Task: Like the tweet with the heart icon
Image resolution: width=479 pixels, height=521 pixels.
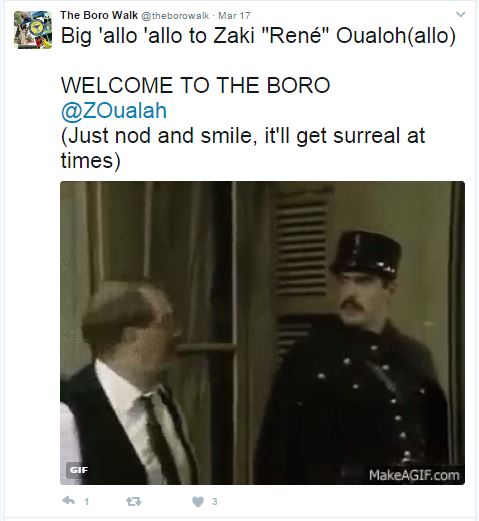Action: pyautogui.click(x=198, y=501)
